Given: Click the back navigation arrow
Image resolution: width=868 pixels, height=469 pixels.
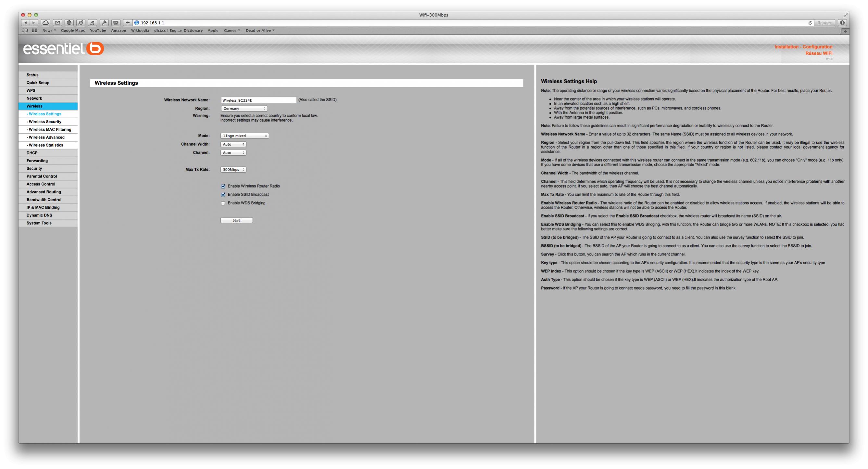Looking at the screenshot, I should coord(26,23).
